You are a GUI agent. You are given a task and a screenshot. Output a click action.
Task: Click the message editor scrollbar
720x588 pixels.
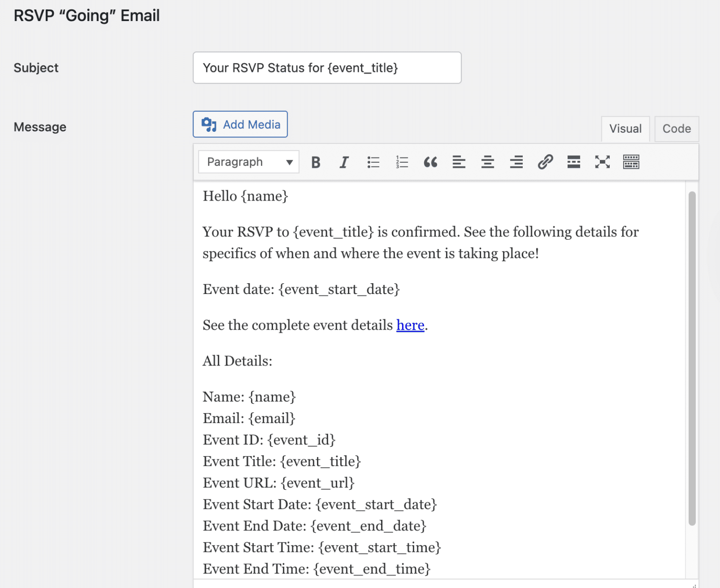(x=692, y=359)
